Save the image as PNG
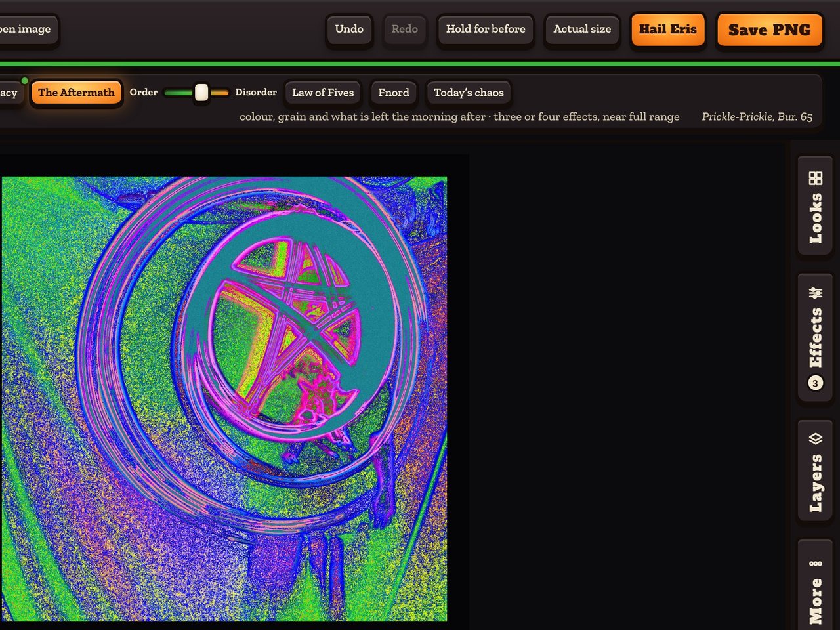Viewport: 840px width, 630px height. tap(770, 30)
